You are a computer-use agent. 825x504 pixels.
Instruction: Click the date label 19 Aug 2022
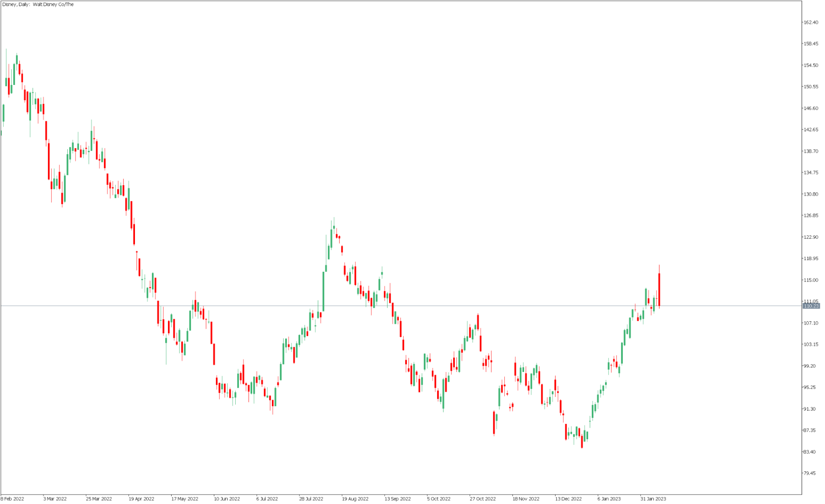click(355, 499)
